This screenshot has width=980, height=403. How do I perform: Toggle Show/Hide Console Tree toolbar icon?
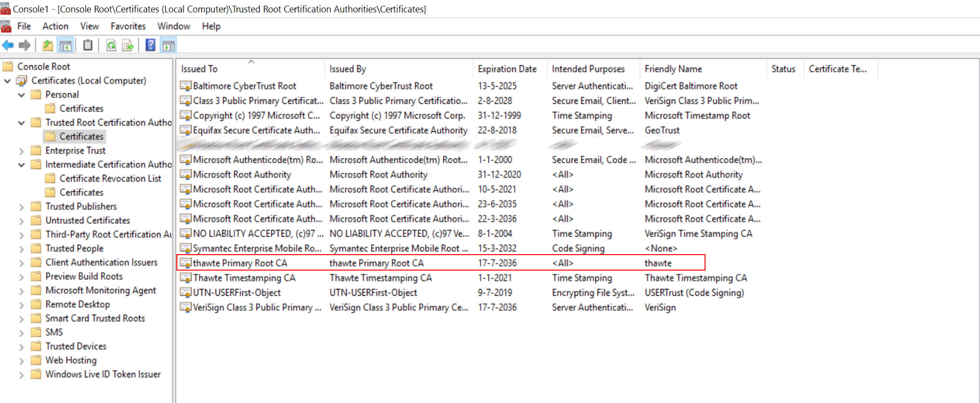tap(65, 45)
